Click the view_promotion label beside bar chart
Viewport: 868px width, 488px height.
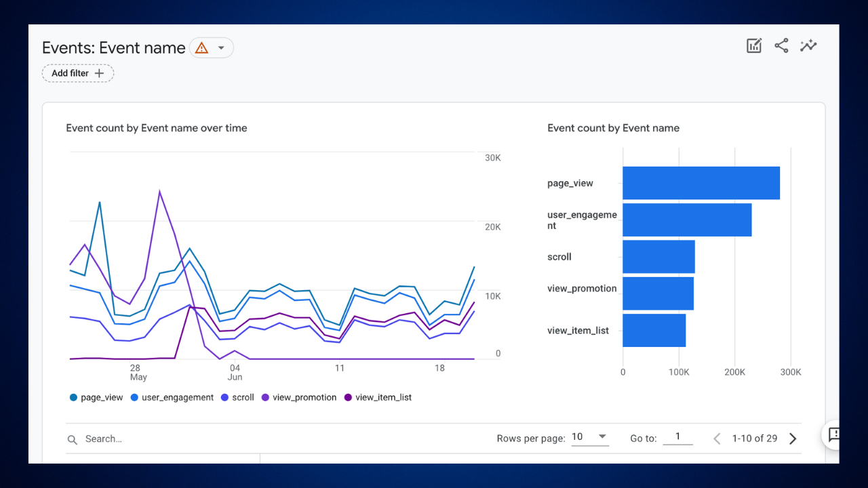click(x=583, y=289)
